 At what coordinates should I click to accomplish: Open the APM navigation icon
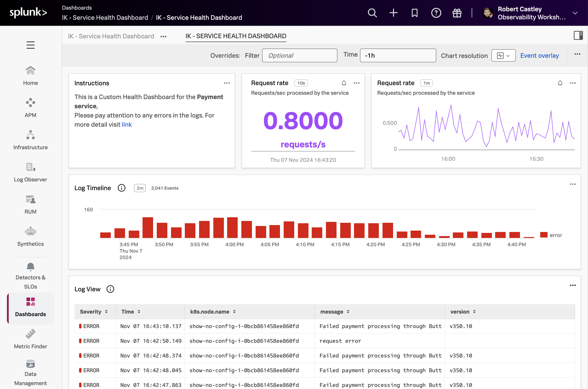pyautogui.click(x=31, y=103)
